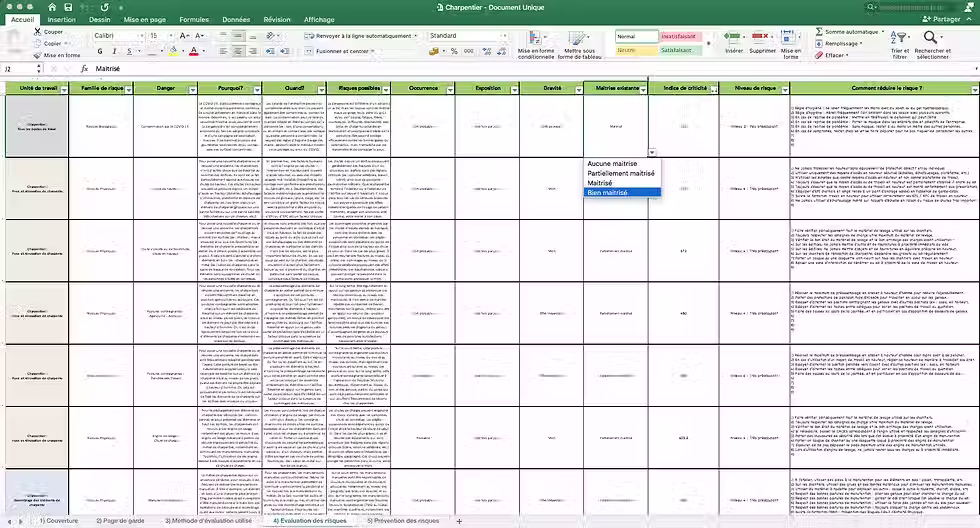Screen dimensions: 980x528
Task: Open the Danger column filter arrow
Action: coord(192,90)
